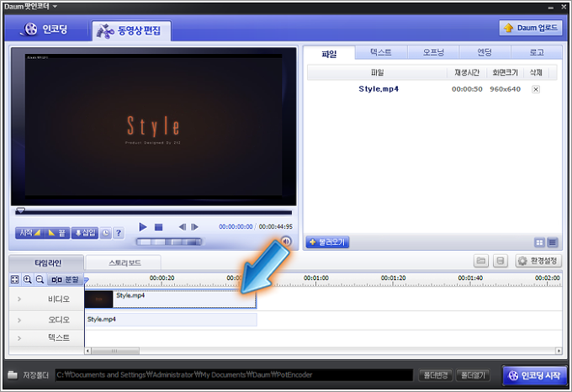Click the 삽입 insert button
572x392 pixels.
coord(85,233)
